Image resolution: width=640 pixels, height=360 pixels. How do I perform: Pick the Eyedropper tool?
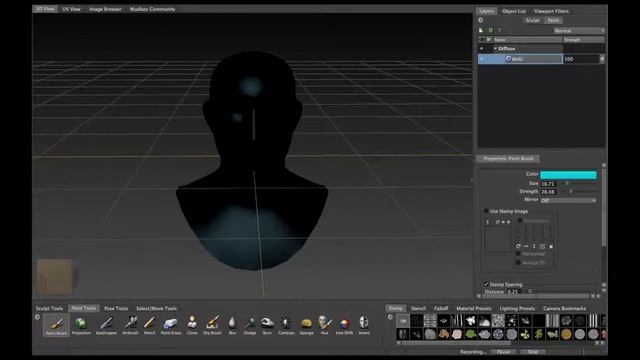[x=106, y=325]
